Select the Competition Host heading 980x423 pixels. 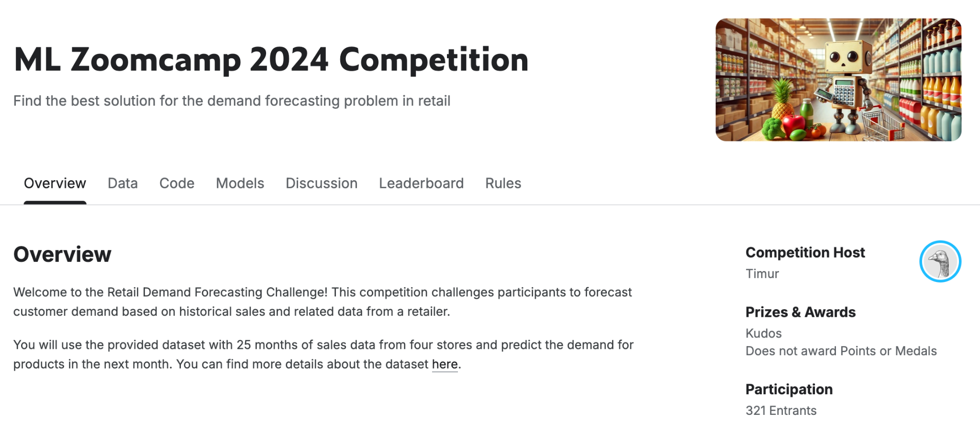(805, 252)
